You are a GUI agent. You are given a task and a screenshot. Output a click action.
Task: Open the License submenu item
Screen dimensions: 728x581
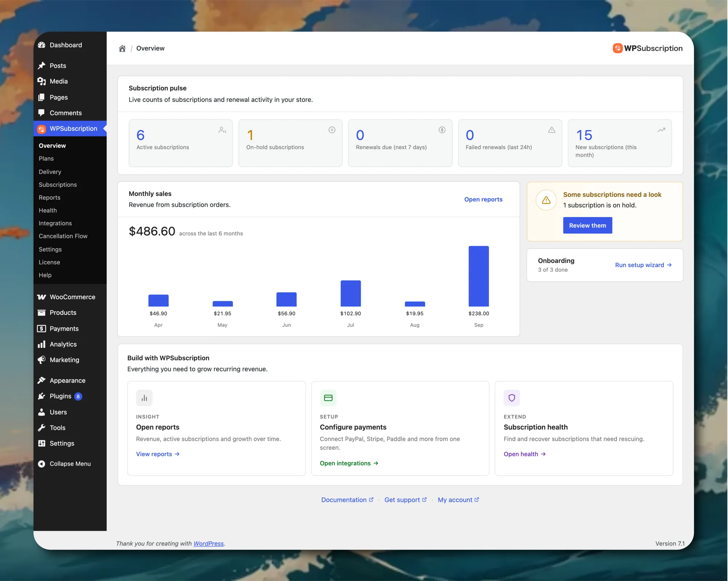[x=50, y=262]
